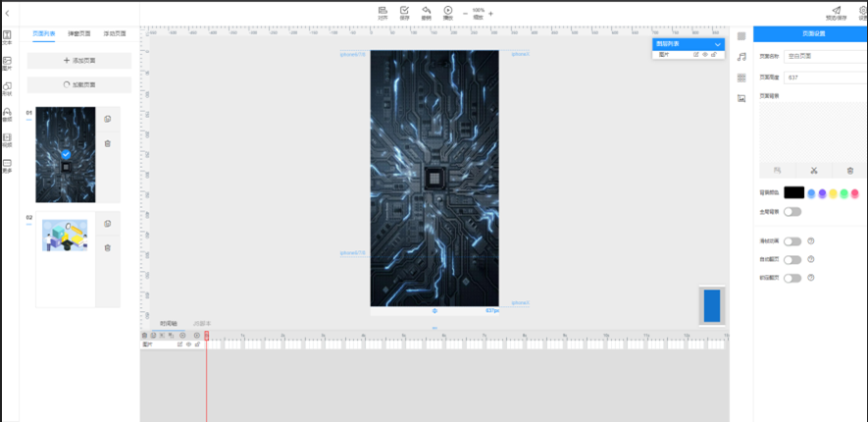Delete page 01 with its trash icon
Screen dimensions: 868x422
pos(108,143)
